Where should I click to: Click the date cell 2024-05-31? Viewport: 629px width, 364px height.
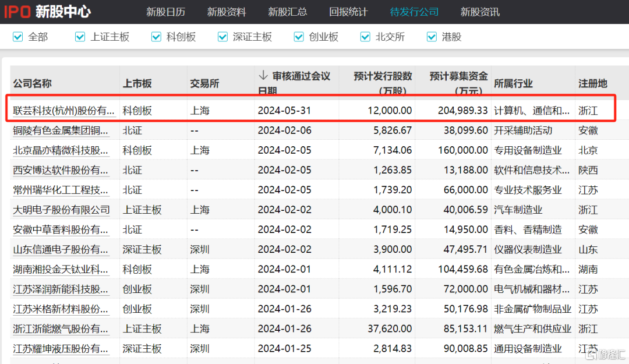284,110
